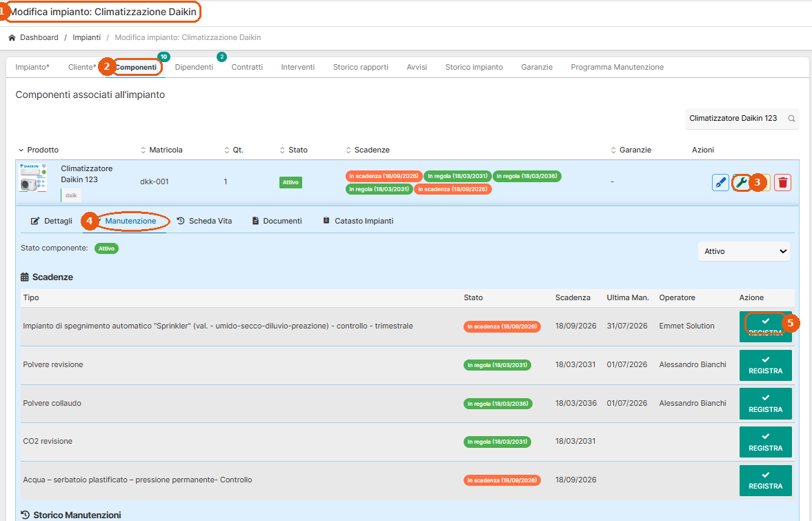This screenshot has height=521, width=812.
Task: Click the home icon in the breadcrumb
Action: click(x=12, y=38)
